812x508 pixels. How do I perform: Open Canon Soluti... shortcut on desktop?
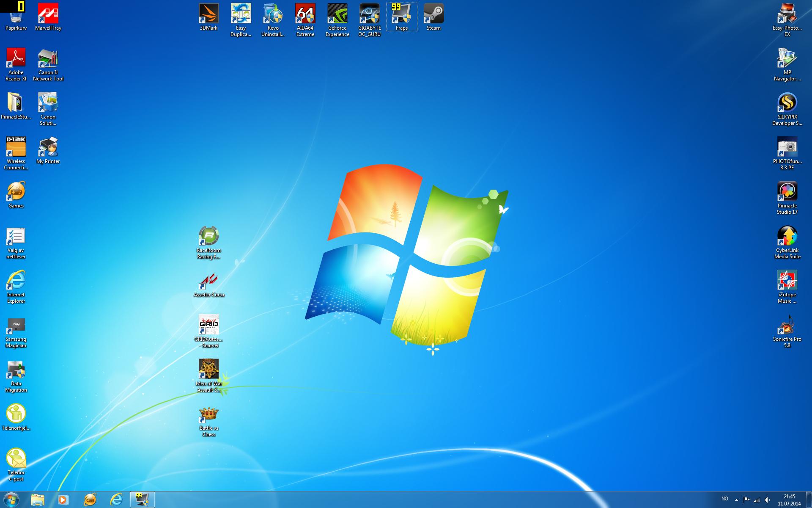click(48, 108)
